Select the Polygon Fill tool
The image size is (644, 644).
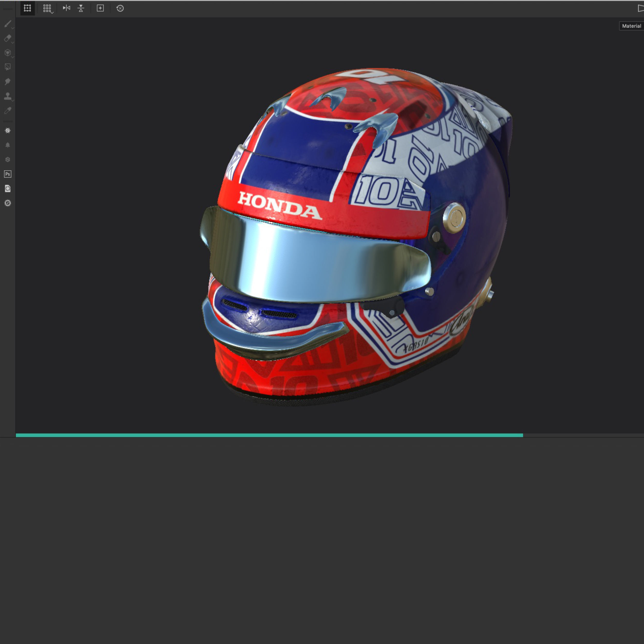(8, 67)
